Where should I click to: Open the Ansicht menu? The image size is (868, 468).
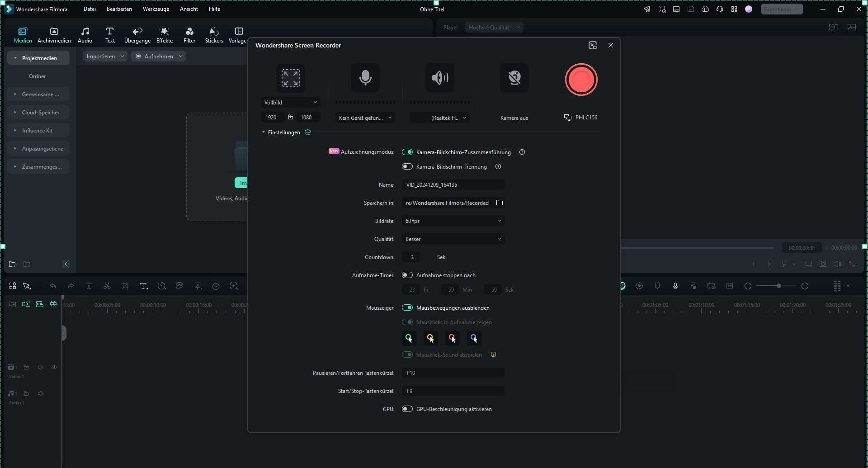[x=189, y=9]
